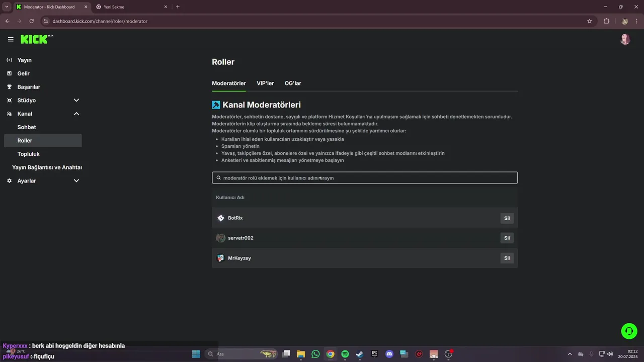Screen dimensions: 644x362
Task: Collapse the Kanal section chevron
Action: tap(76, 114)
